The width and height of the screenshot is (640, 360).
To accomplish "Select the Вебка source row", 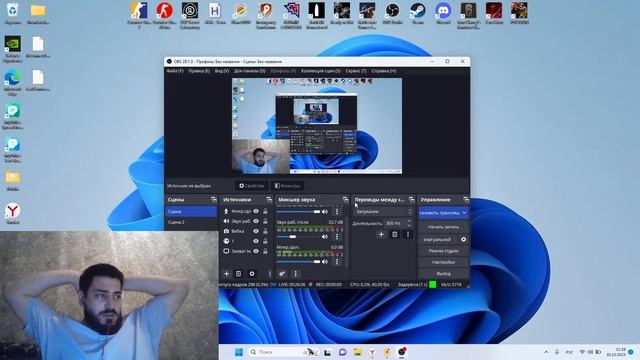I will [246, 231].
